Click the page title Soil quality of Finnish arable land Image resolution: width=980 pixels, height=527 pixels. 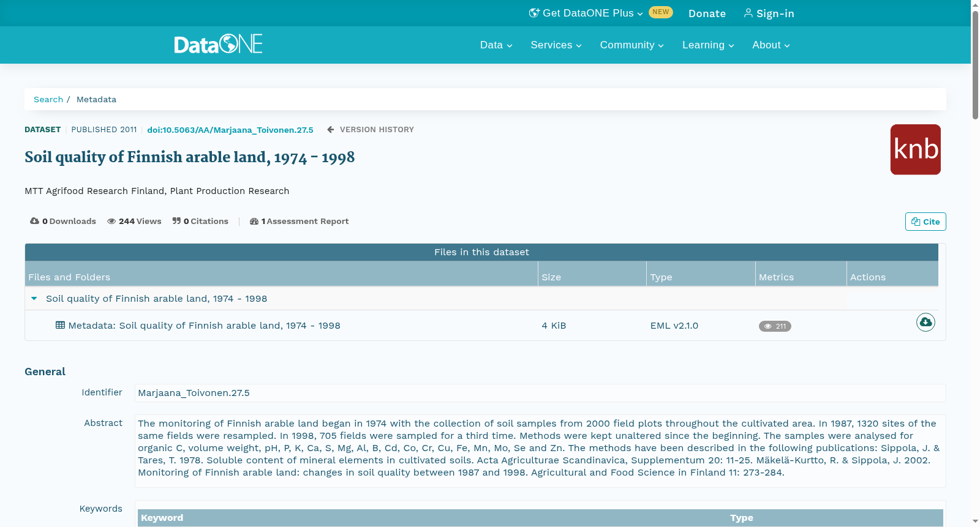(189, 157)
